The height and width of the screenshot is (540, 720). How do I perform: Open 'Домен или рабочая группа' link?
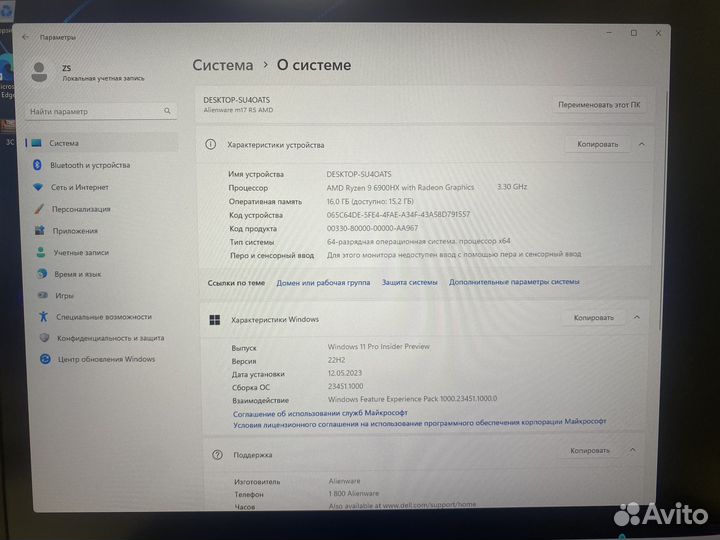pos(323,283)
